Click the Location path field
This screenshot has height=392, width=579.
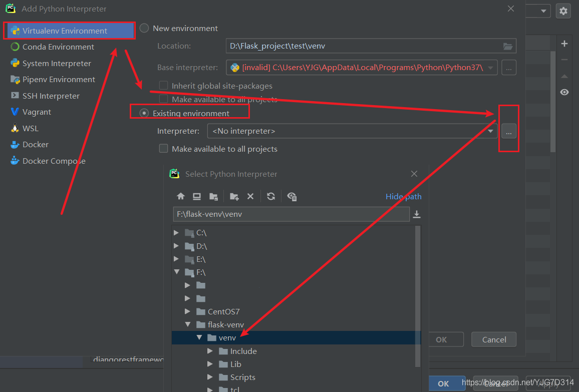[x=371, y=46]
